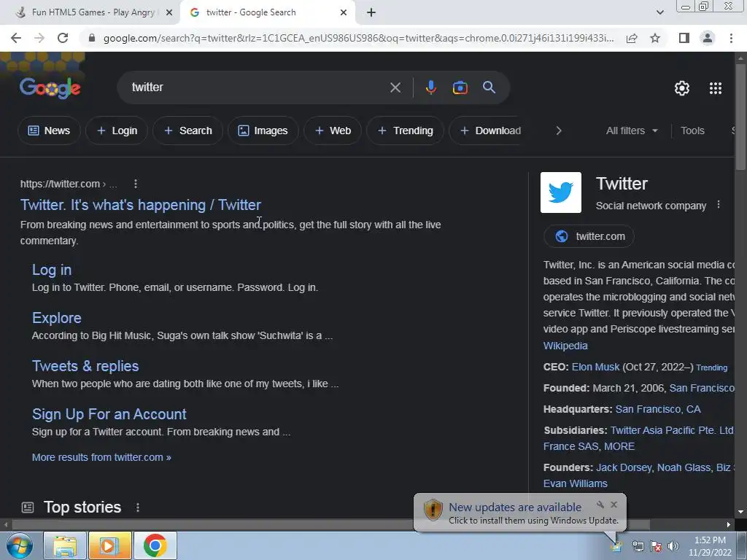Expand the All filters dropdown
747x560 pixels.
(x=632, y=131)
